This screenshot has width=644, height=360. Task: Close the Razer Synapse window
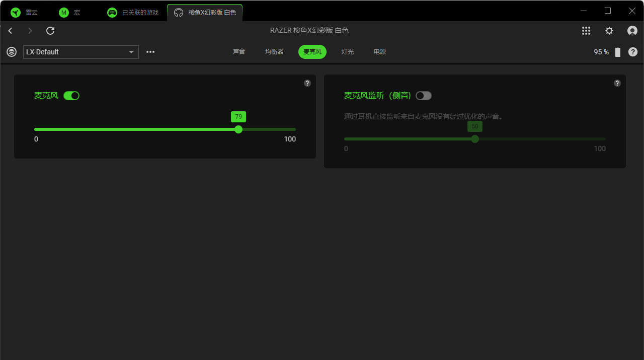pos(632,11)
